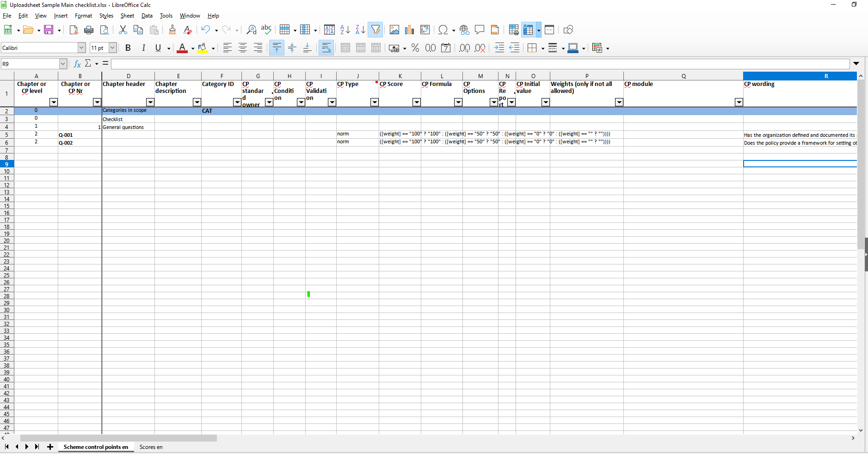The width and height of the screenshot is (868, 454).
Task: Open the Find & Replace tool
Action: pos(251,30)
